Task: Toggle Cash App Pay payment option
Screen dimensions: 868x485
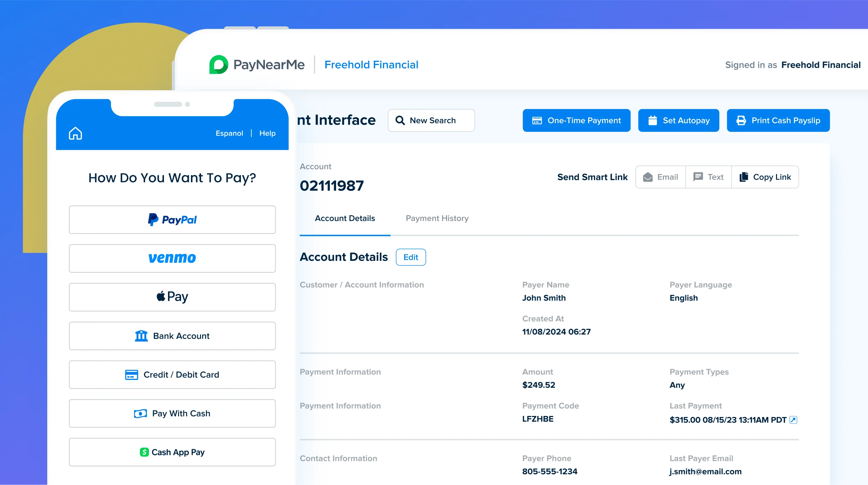Action: [x=172, y=452]
